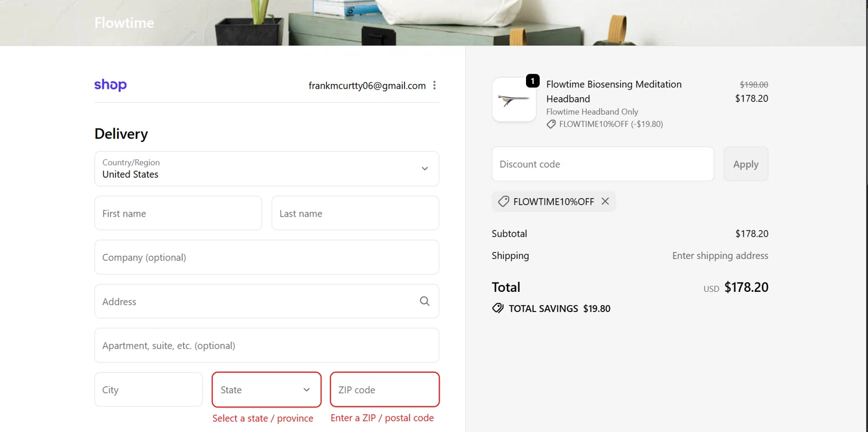Viewport: 868px width, 432px height.
Task: Click the tag icon in the FLOWTIME10%OFF chip
Action: pyautogui.click(x=503, y=202)
